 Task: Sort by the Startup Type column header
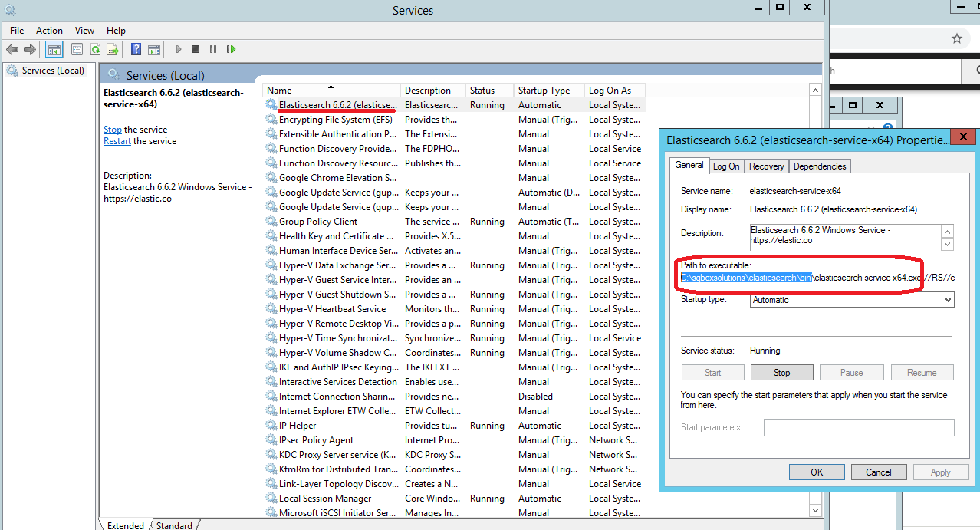[548, 91]
